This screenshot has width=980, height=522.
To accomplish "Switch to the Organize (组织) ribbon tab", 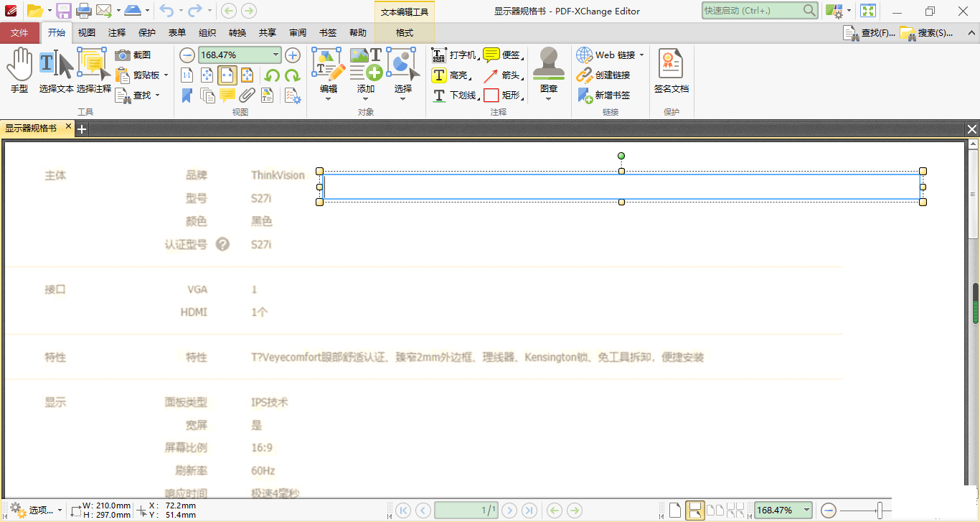I will [207, 33].
